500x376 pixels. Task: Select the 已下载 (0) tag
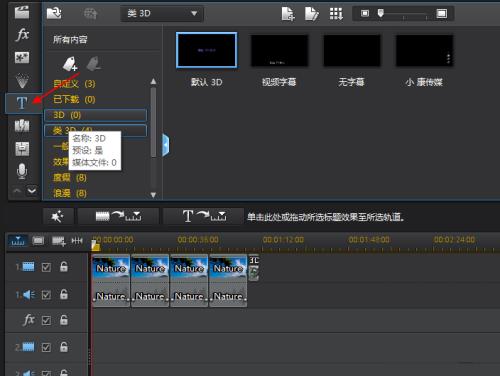pyautogui.click(x=74, y=99)
